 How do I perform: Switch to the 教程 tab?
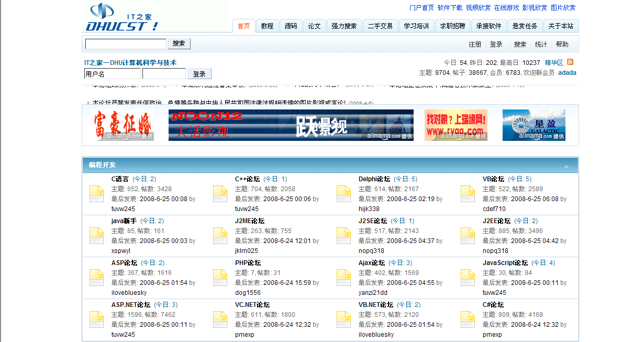pos(268,25)
